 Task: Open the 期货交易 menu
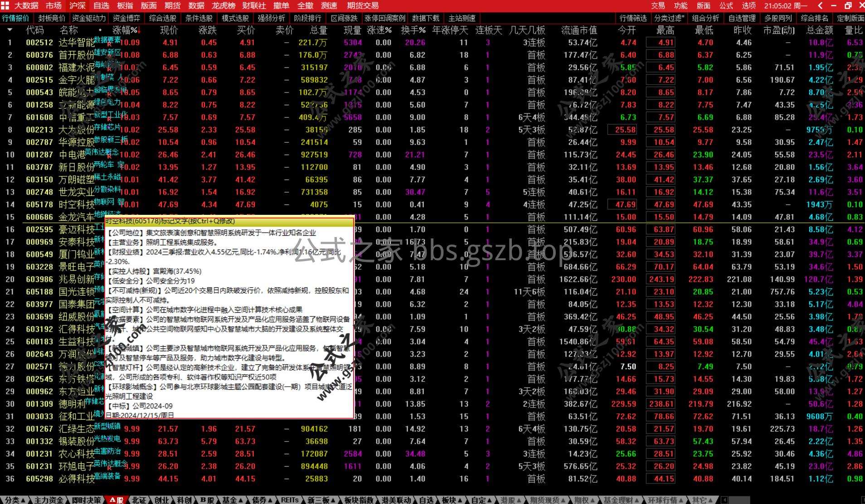pos(363,5)
